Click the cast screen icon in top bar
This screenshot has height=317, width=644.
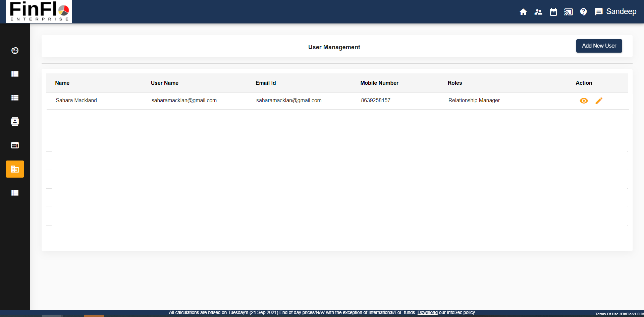569,12
